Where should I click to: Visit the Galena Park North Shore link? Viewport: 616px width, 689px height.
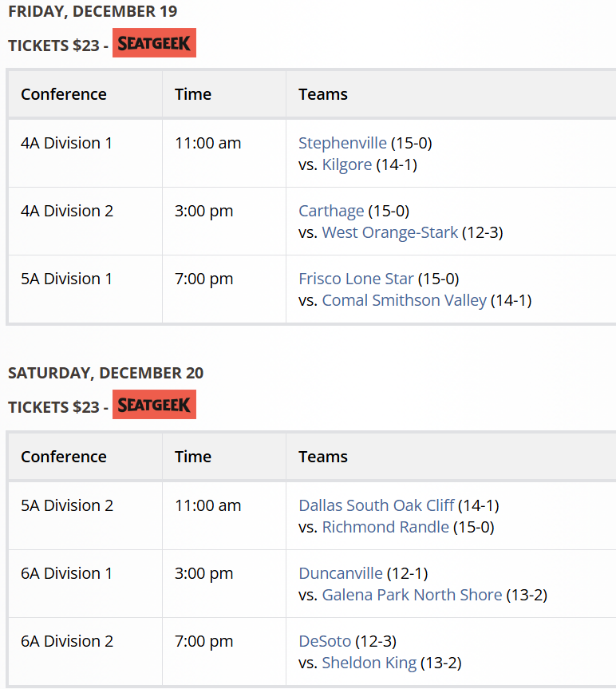pos(412,595)
